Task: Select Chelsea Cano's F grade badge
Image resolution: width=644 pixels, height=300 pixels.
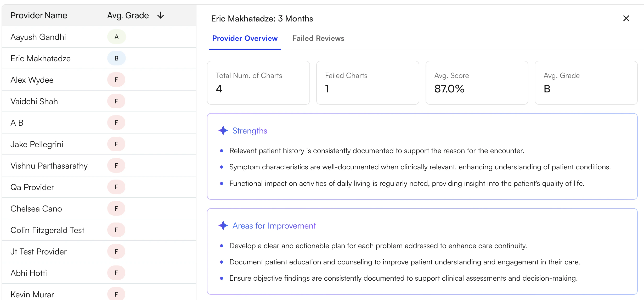Action: click(x=116, y=208)
